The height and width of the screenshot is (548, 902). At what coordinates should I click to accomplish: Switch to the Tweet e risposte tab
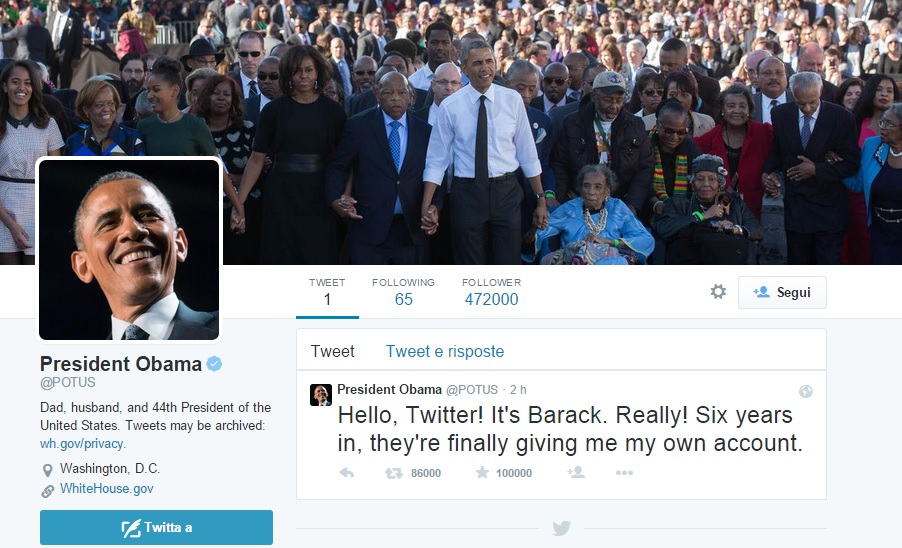(445, 351)
